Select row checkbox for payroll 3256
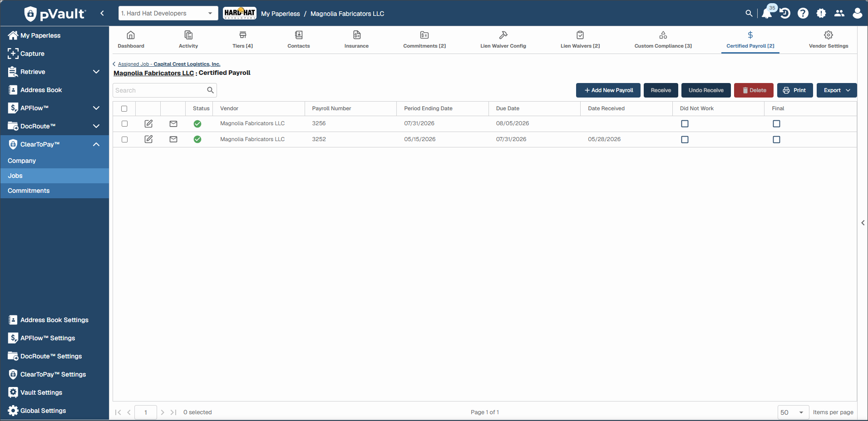This screenshot has height=421, width=868. pos(124,124)
